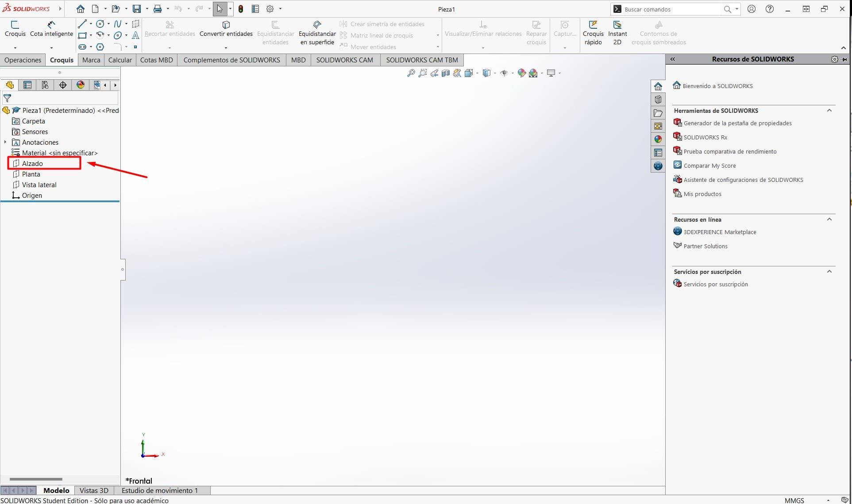
Task: Click the user login icon
Action: pos(752,9)
